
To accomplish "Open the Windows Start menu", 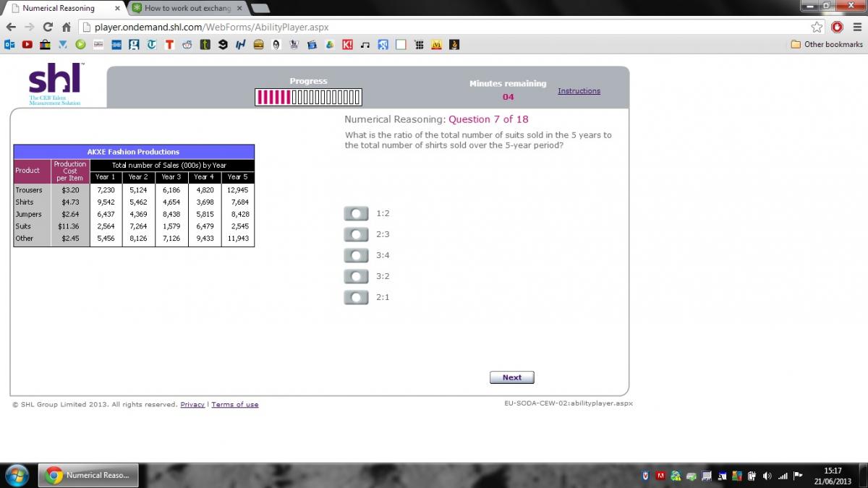I will tap(17, 475).
